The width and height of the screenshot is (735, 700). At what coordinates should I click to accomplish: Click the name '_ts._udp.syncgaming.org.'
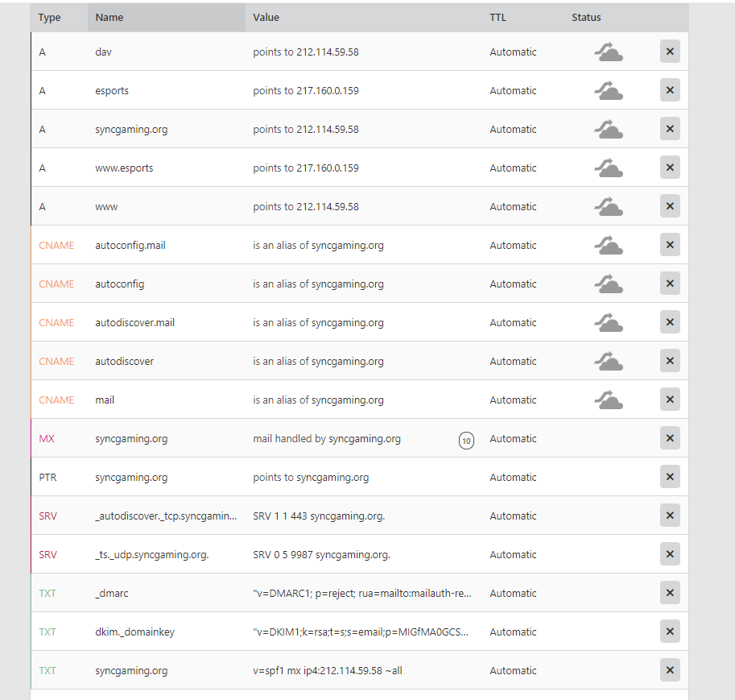(x=152, y=554)
